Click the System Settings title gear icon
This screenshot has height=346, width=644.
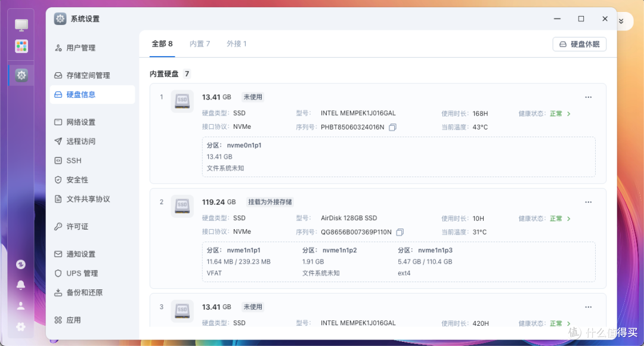pos(60,18)
